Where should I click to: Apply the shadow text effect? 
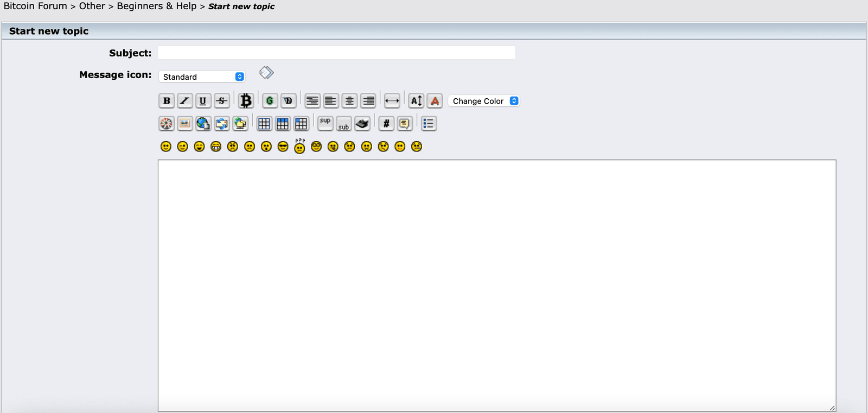point(288,101)
